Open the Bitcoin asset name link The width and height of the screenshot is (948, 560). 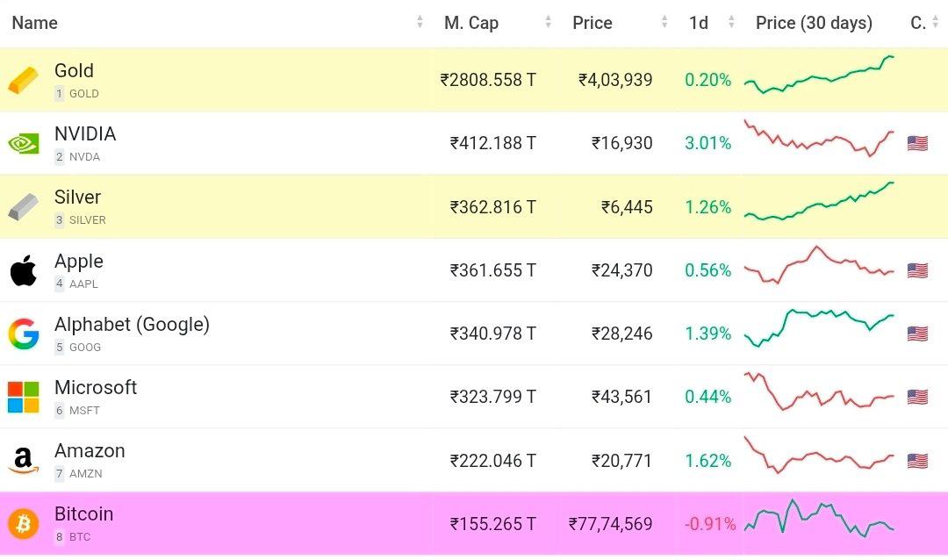pos(83,514)
